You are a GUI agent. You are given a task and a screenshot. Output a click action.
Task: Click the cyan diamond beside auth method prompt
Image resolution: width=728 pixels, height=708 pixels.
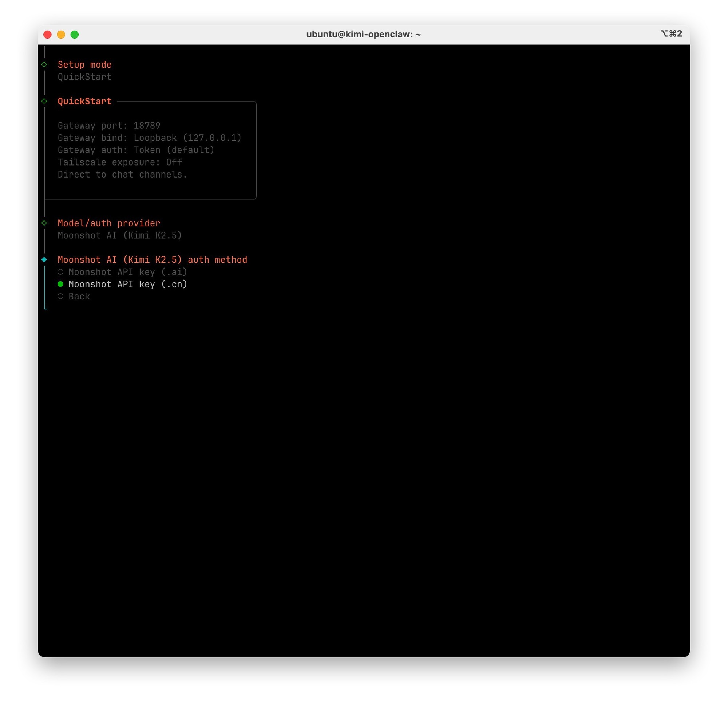pos(44,259)
